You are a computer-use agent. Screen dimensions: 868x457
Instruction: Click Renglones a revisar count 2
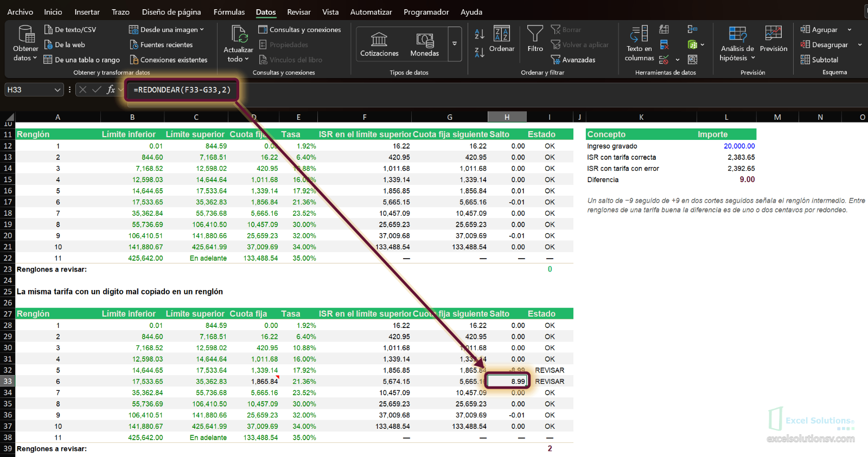tap(550, 448)
